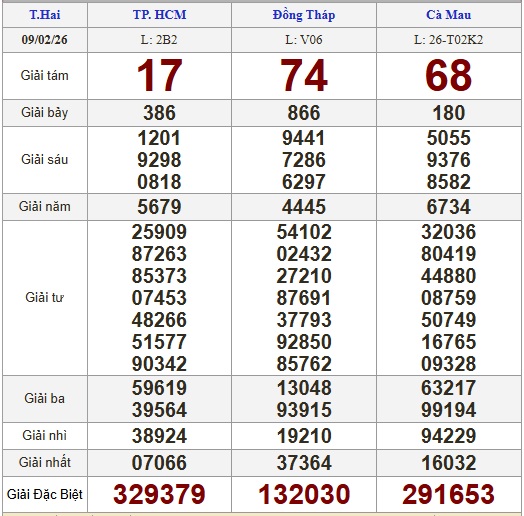Select the number 08759
524x516 pixels.
pyautogui.click(x=448, y=297)
